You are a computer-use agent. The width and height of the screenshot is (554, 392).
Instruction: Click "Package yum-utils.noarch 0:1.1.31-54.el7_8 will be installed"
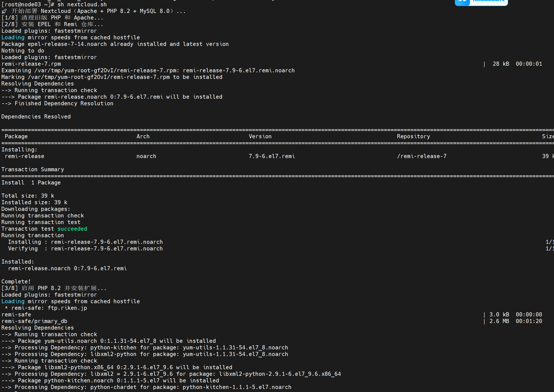coord(109,341)
